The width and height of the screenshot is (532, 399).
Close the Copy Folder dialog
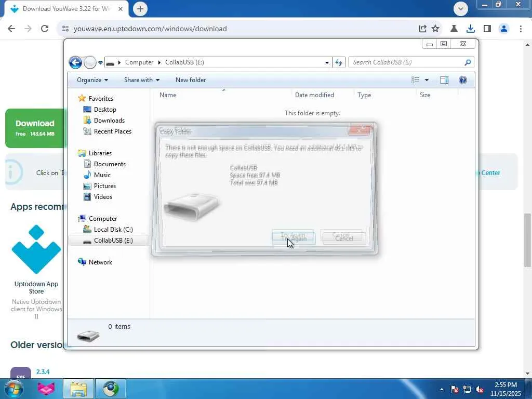(x=360, y=129)
